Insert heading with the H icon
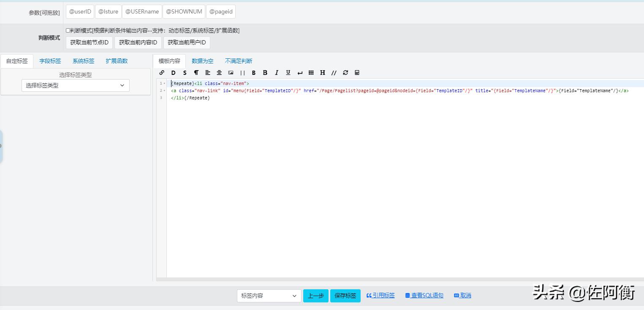Viewport: 644px width, 310px height. click(x=323, y=73)
